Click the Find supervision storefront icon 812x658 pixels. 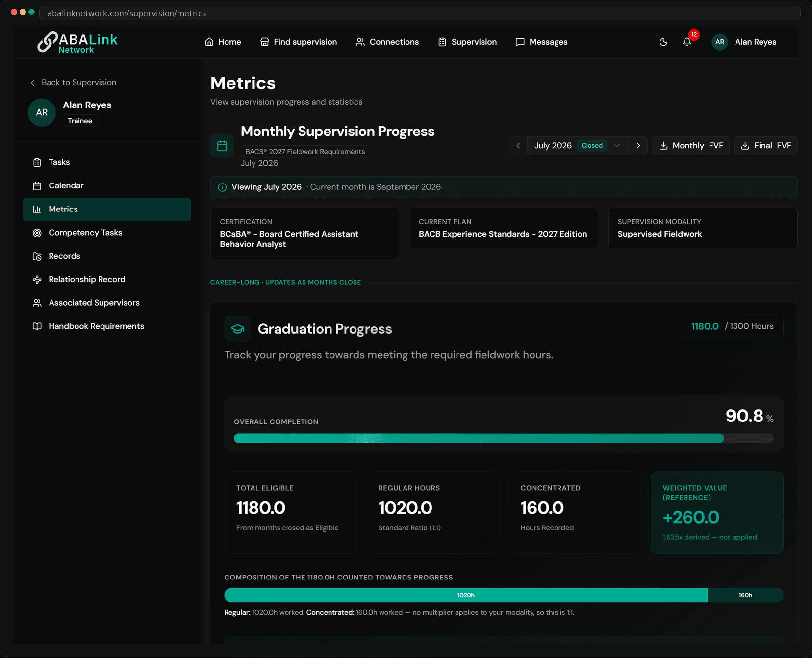[265, 42]
